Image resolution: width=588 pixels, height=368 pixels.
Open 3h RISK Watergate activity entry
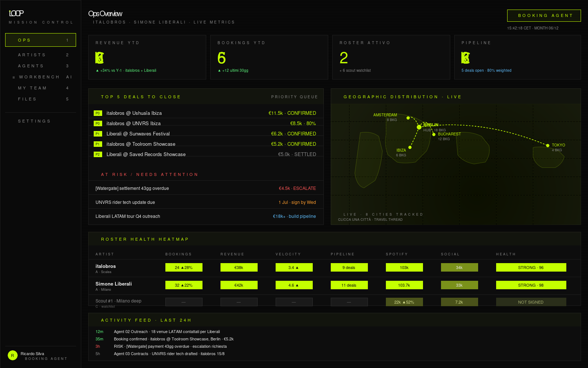coord(161,347)
